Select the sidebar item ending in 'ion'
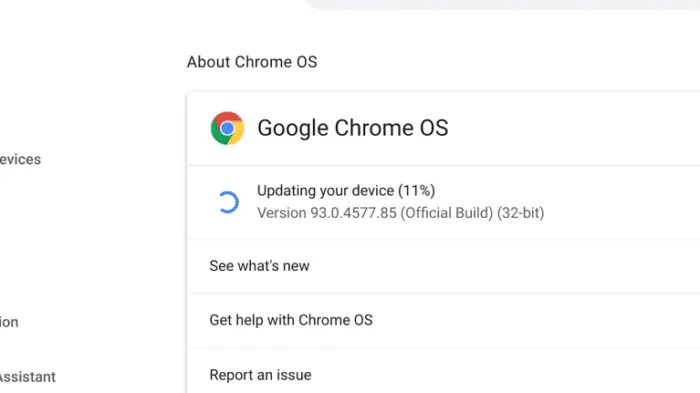Viewport: 700px width, 393px height. pos(9,322)
